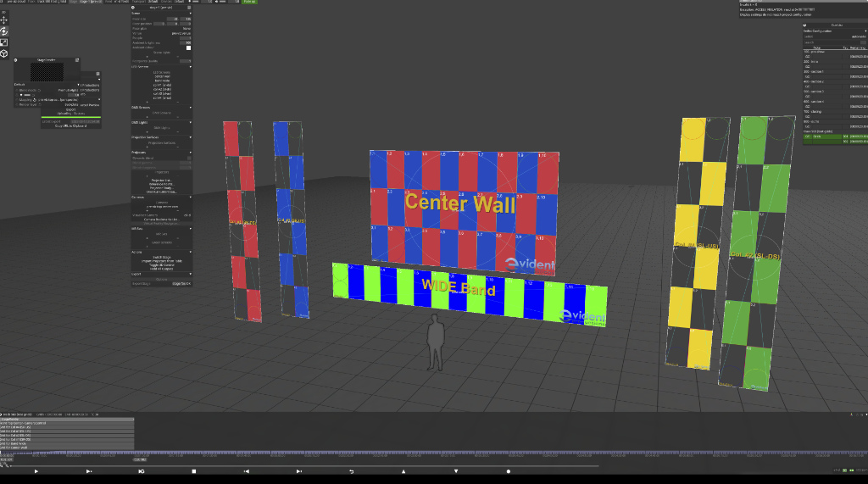Click Toggle 3D Control under Actions

pos(161,264)
